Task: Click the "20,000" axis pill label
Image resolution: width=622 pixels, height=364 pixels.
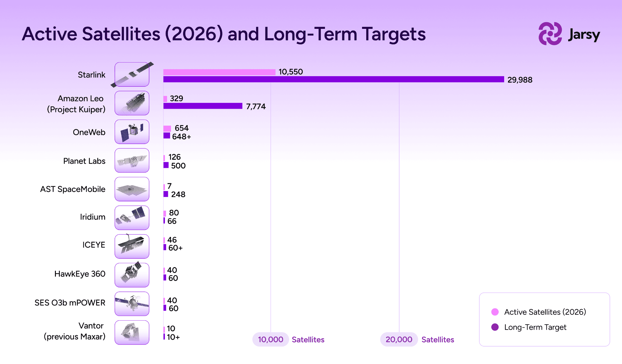Action: (399, 339)
